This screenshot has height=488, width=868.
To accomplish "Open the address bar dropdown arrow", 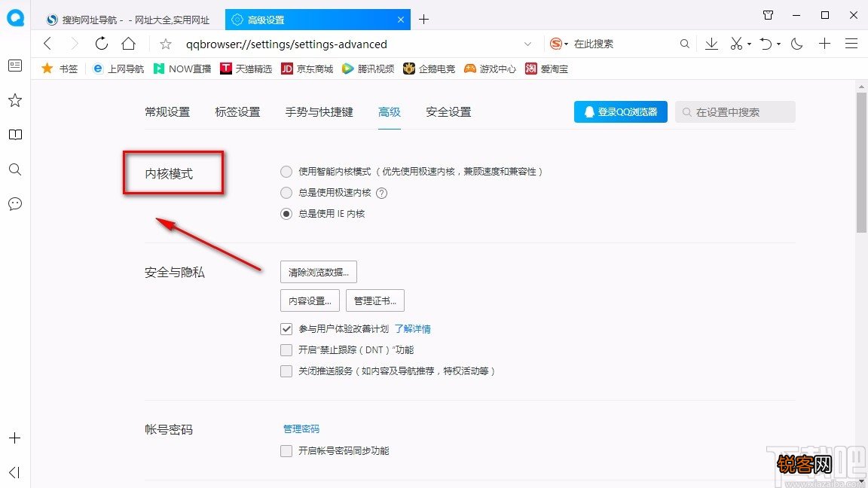I will (x=527, y=44).
